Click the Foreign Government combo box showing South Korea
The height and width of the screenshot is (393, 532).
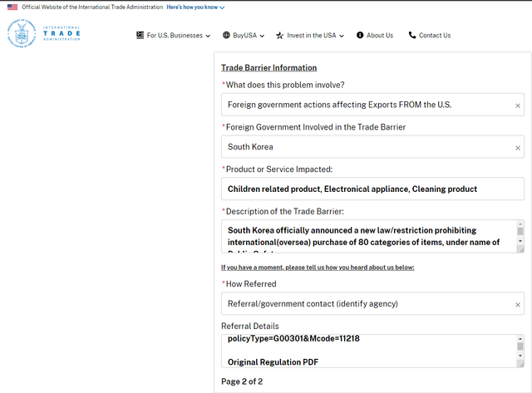coord(366,147)
